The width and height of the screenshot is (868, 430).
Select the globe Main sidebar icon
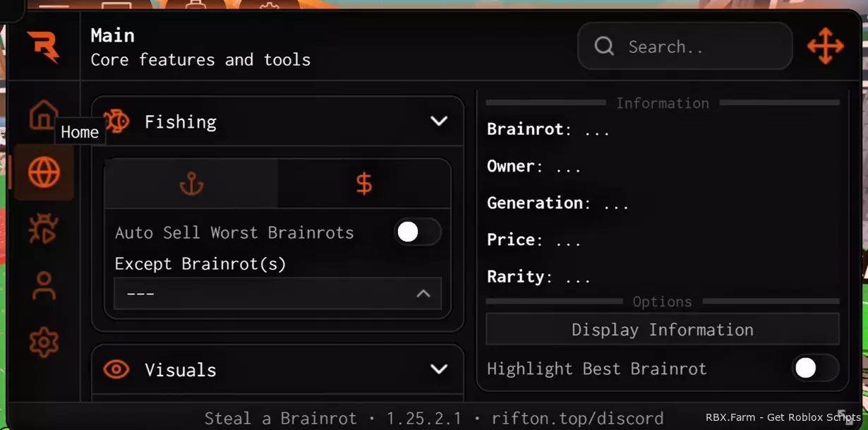(44, 172)
